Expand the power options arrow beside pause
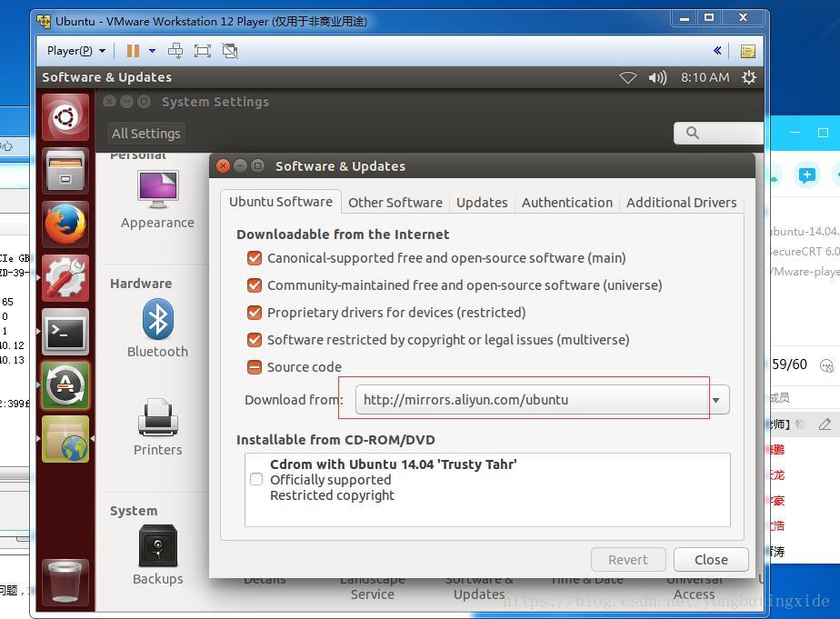 click(x=152, y=51)
